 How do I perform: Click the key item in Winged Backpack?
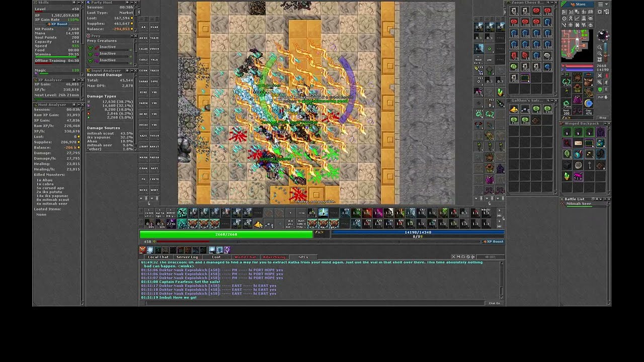click(x=589, y=165)
